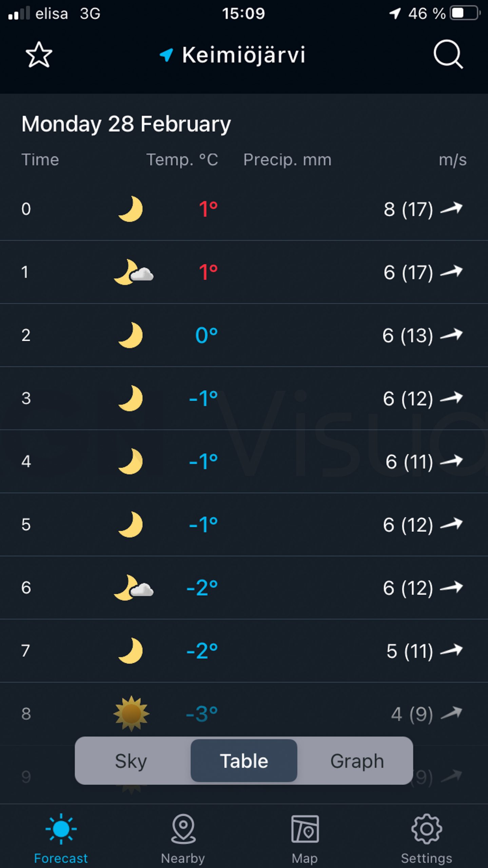Tap the wind arrow in the 2 o'clock row
488x868 pixels.
click(451, 335)
